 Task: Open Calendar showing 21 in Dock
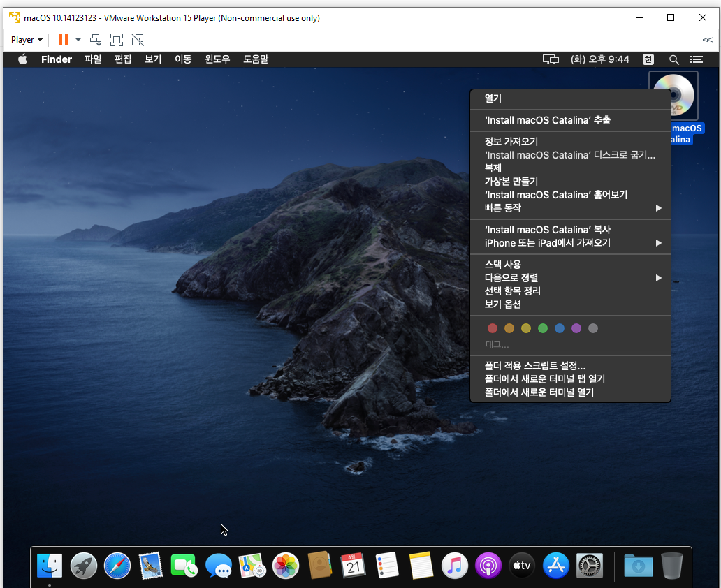pyautogui.click(x=353, y=566)
